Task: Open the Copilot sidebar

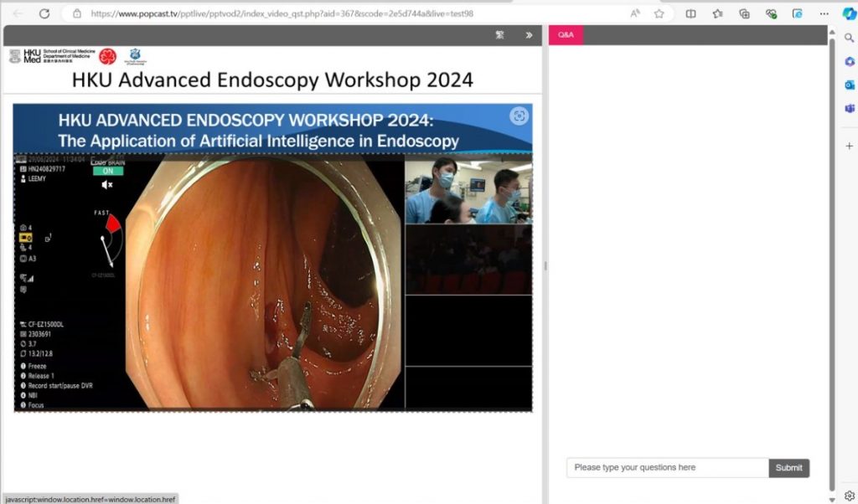Action: point(850,13)
